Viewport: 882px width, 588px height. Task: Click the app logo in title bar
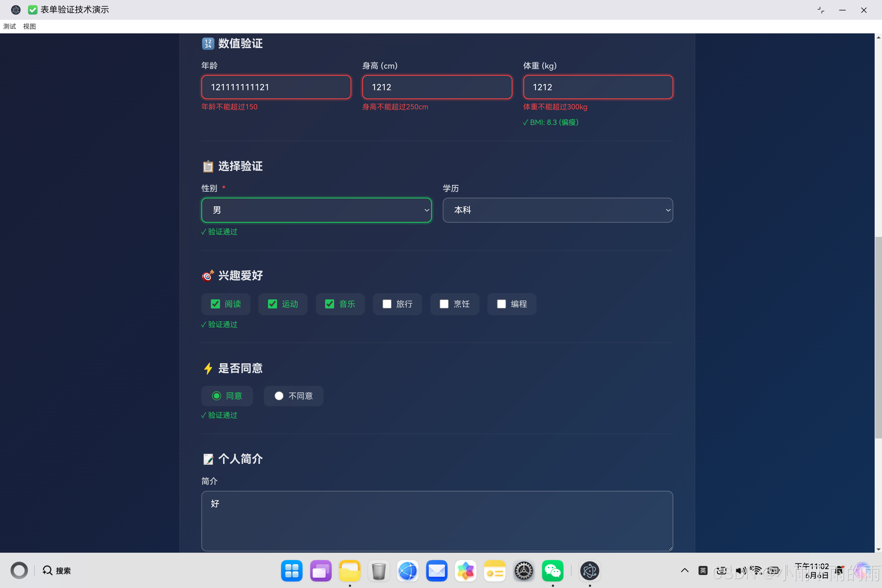(16, 10)
